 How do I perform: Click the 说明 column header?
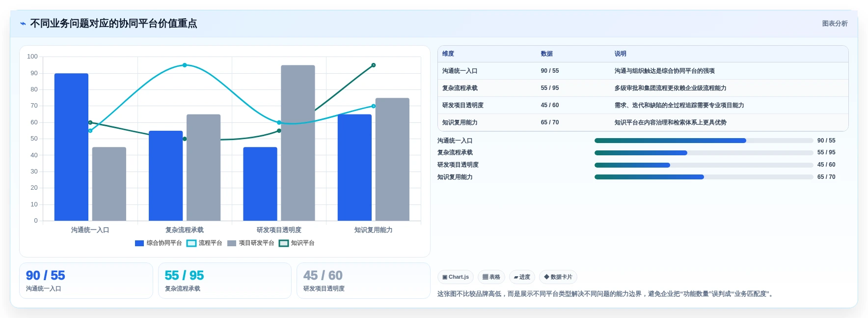click(x=621, y=54)
